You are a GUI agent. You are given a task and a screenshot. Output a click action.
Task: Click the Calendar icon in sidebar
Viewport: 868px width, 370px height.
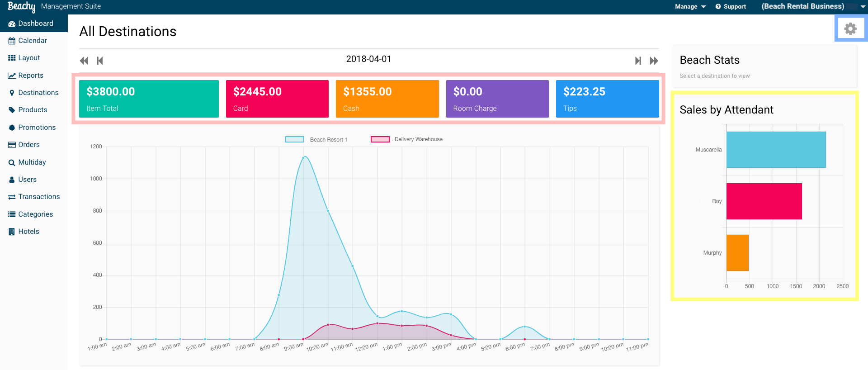(12, 41)
